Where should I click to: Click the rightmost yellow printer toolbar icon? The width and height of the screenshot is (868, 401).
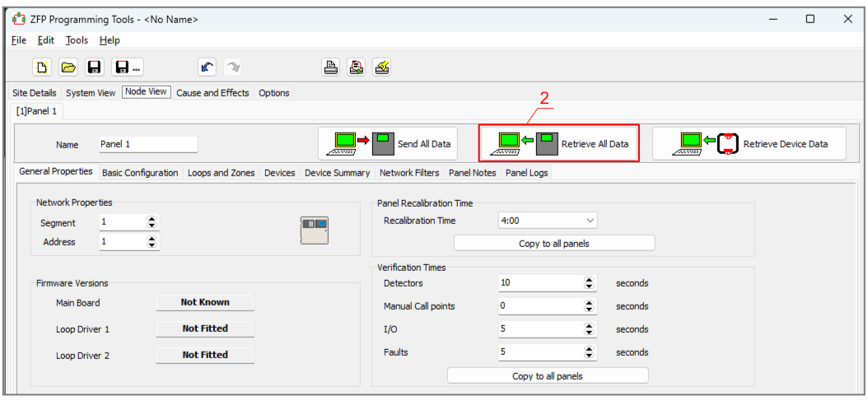[x=382, y=68]
